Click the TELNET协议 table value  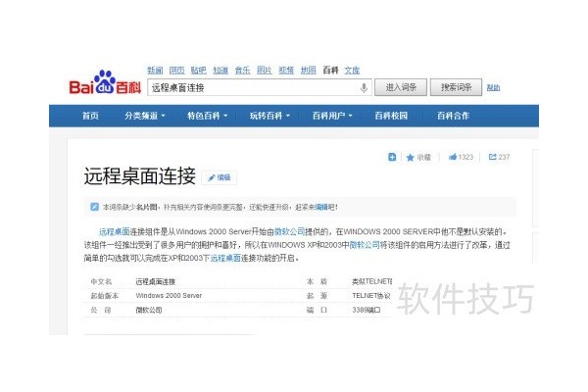tap(371, 296)
